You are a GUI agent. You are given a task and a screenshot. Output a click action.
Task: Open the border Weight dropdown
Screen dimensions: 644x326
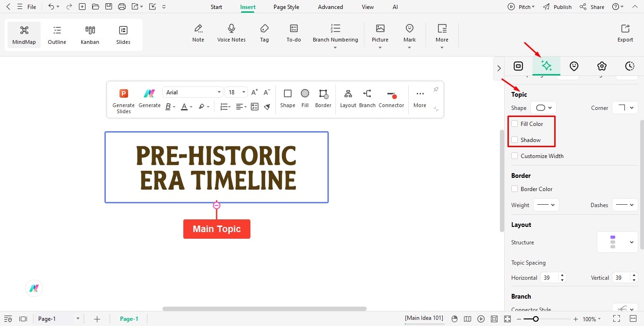click(546, 205)
